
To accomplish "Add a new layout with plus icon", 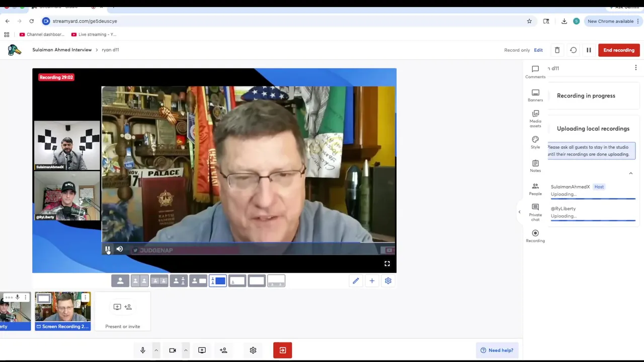I will 372,281.
